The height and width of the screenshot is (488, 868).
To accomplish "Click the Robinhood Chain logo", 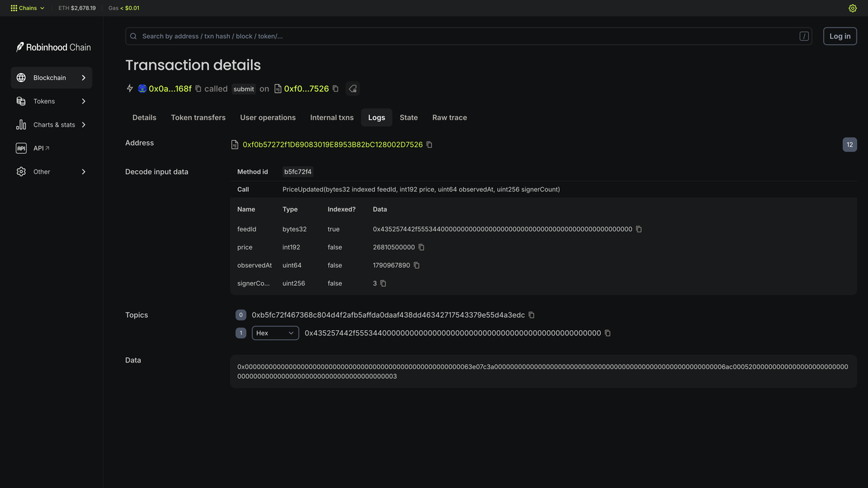I will point(54,47).
